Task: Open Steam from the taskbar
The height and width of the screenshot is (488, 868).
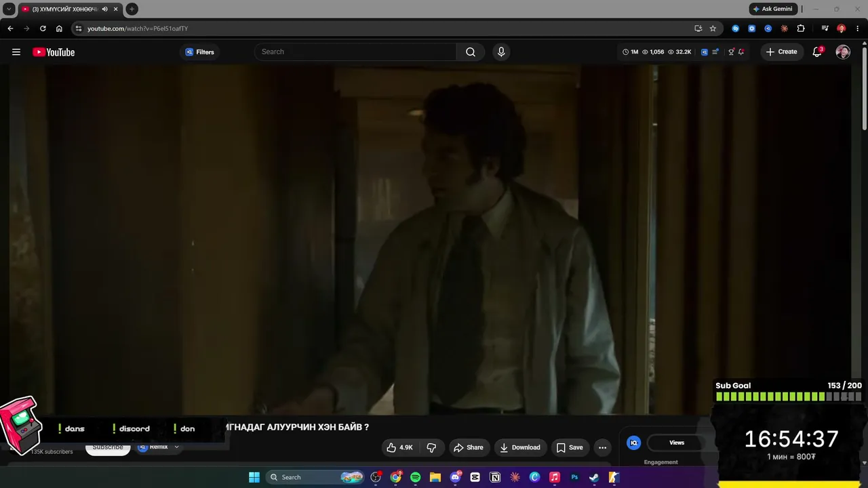Action: coord(594,477)
